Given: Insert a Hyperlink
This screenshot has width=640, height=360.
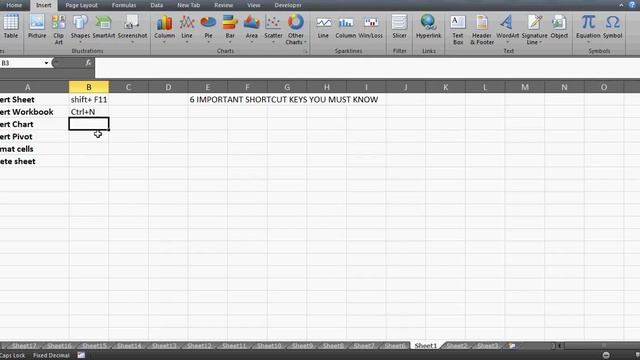Looking at the screenshot, I should (x=429, y=27).
